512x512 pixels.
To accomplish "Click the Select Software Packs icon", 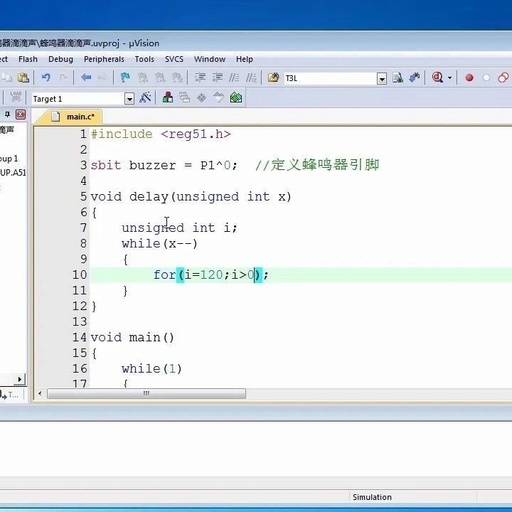I will coord(218,98).
